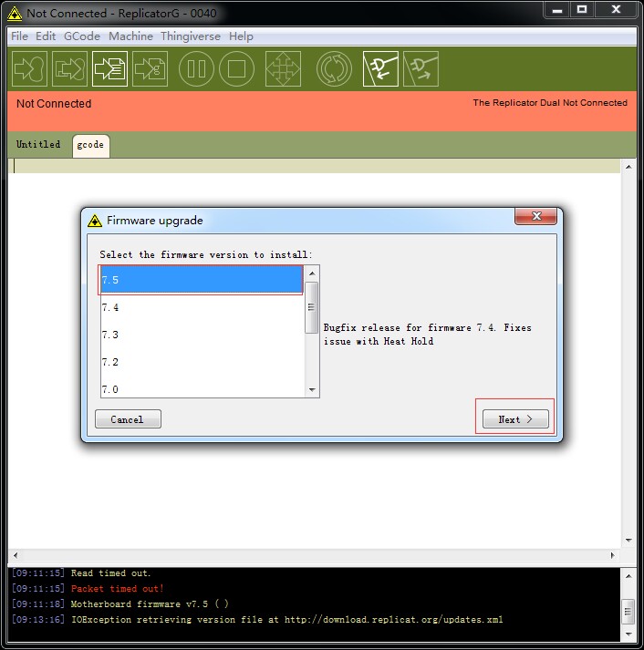Maximize the ReplicatorG window

click(582, 10)
